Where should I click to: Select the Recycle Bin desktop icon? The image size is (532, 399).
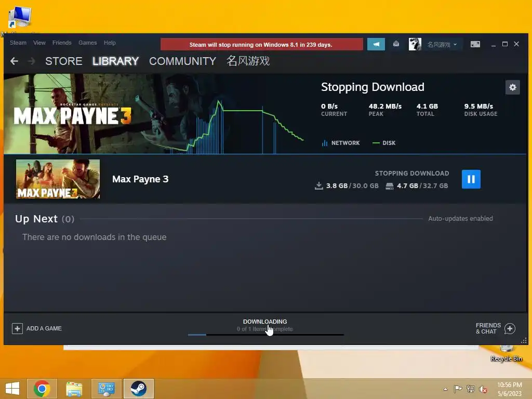coord(506,354)
